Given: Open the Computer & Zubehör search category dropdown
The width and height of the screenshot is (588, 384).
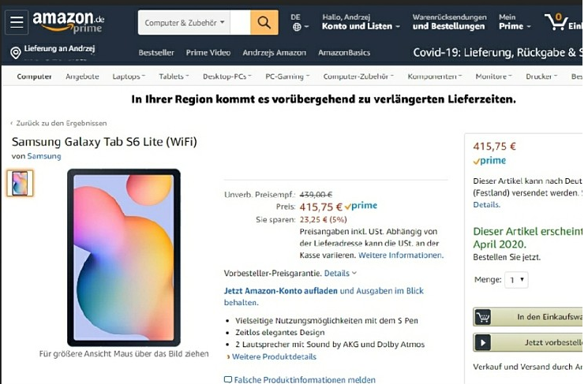Looking at the screenshot, I should [x=184, y=23].
